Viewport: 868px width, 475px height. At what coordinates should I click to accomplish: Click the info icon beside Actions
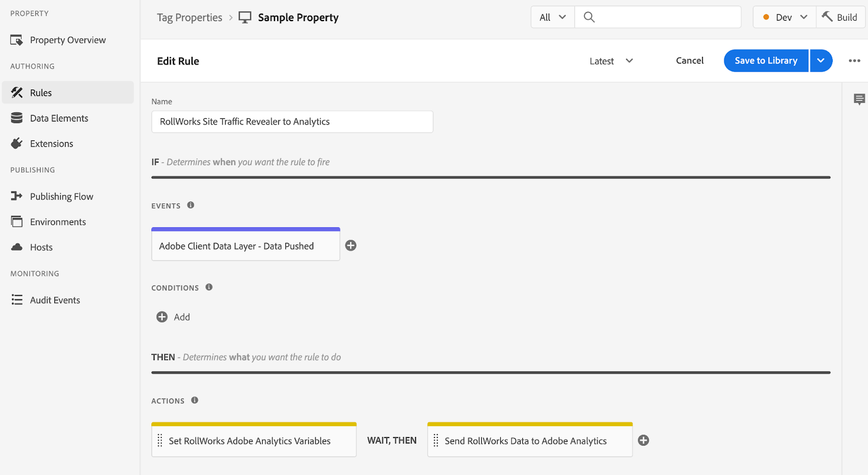(195, 400)
